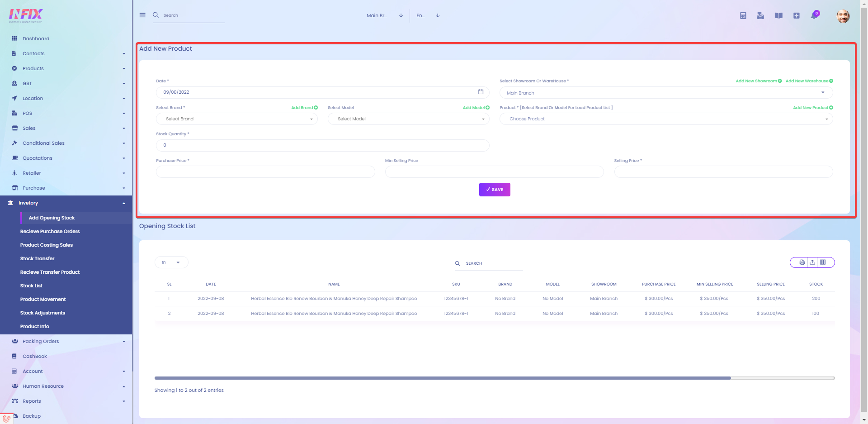Open notifications bell icon
Viewport: 868px width, 424px height.
point(814,15)
